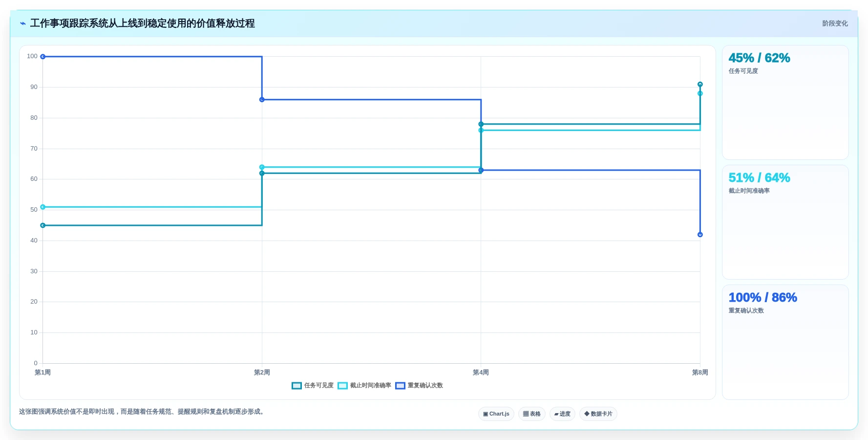Click the 50 y-axis label

pyautogui.click(x=34, y=210)
